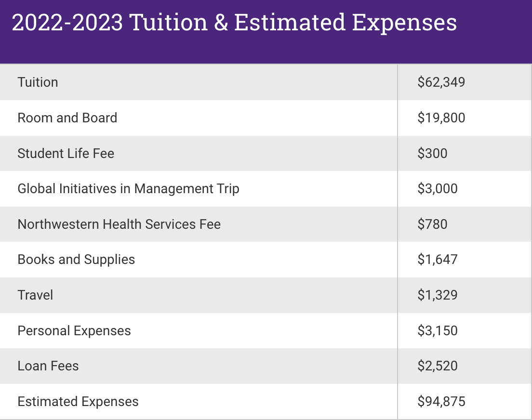Select the $3,000 trip cost value

[x=437, y=189]
